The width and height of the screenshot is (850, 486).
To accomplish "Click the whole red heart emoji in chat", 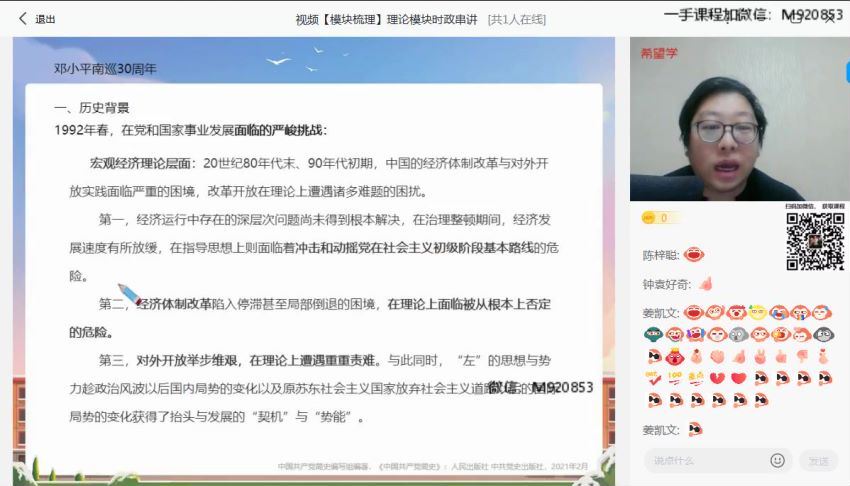I will pos(738,378).
